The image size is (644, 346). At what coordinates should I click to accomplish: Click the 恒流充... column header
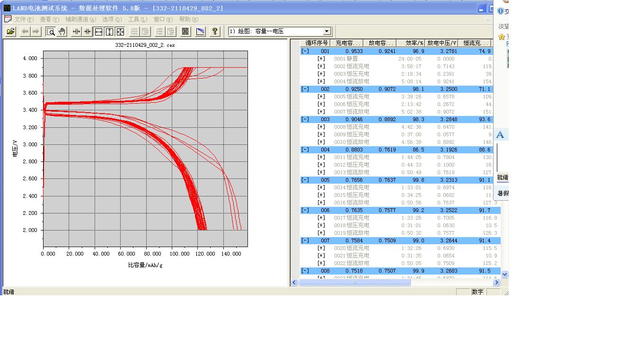point(475,43)
